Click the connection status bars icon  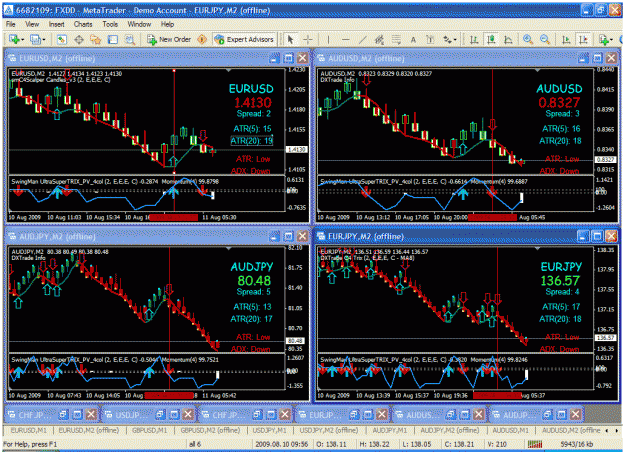535,444
